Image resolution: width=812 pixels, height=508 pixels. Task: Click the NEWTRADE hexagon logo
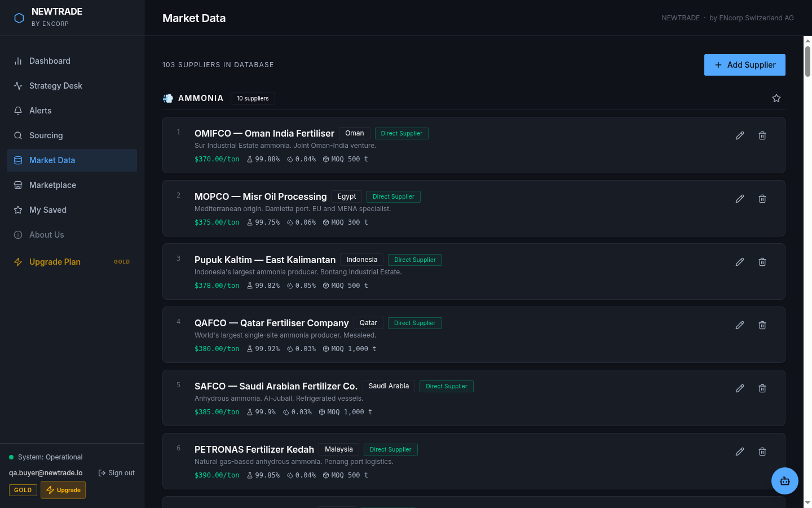click(19, 18)
